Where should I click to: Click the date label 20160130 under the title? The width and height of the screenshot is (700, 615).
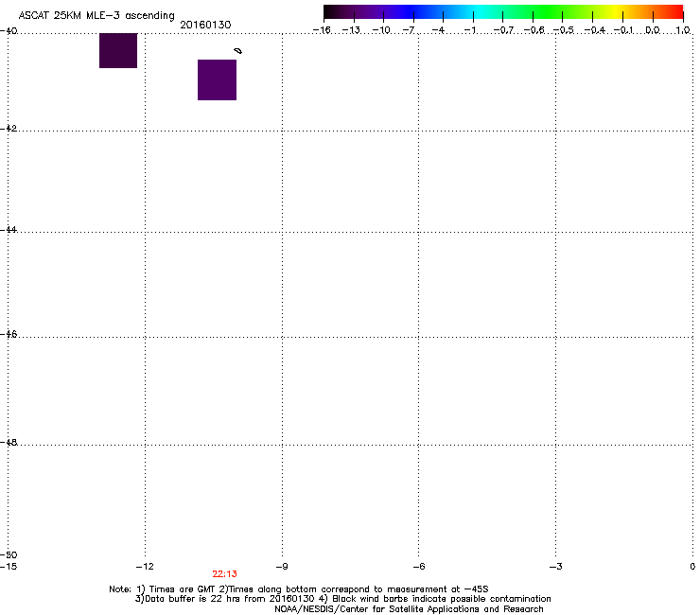tap(205, 25)
